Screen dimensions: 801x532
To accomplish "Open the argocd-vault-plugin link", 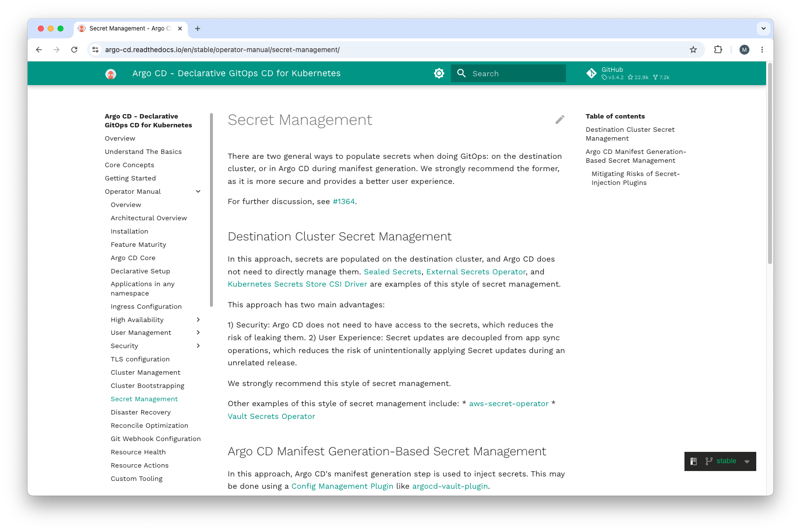I will [450, 486].
